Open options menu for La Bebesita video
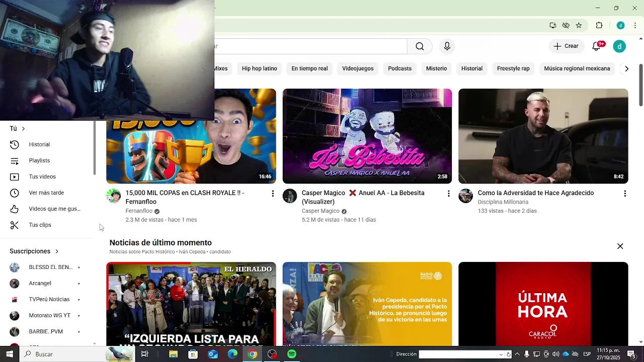644x362 pixels. click(449, 194)
